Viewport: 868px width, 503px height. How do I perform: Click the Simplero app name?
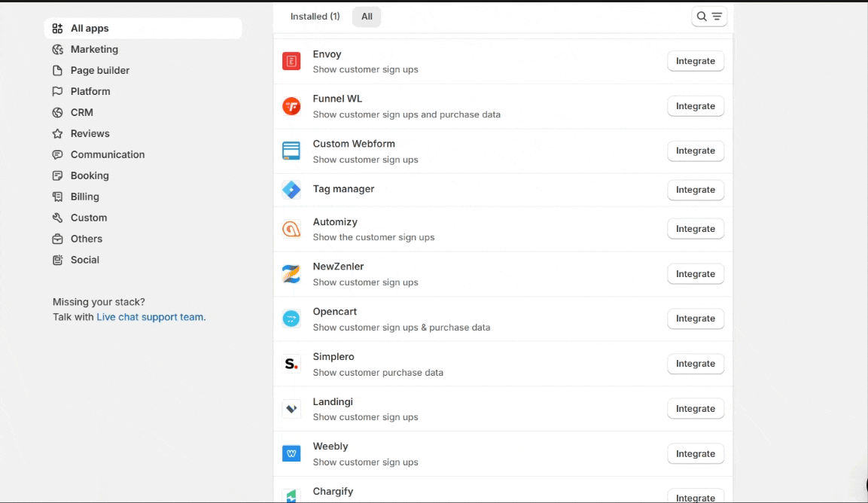coord(333,357)
